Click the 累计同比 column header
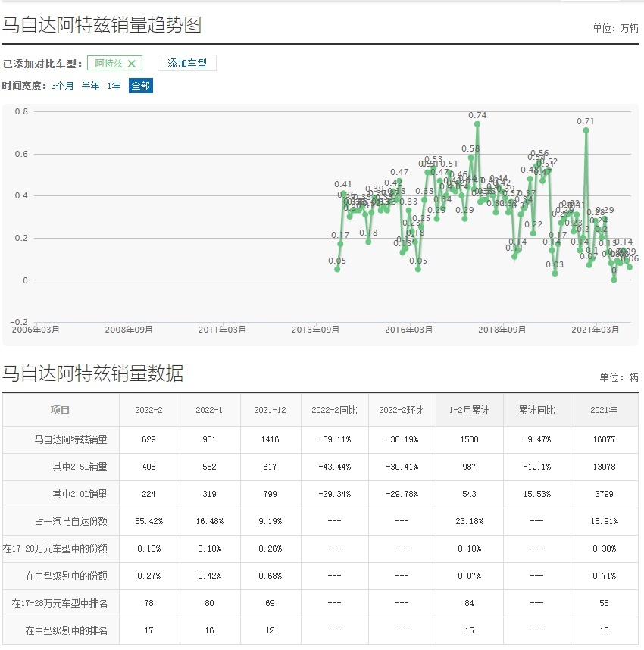Viewport: 644px width, 650px height. click(537, 410)
